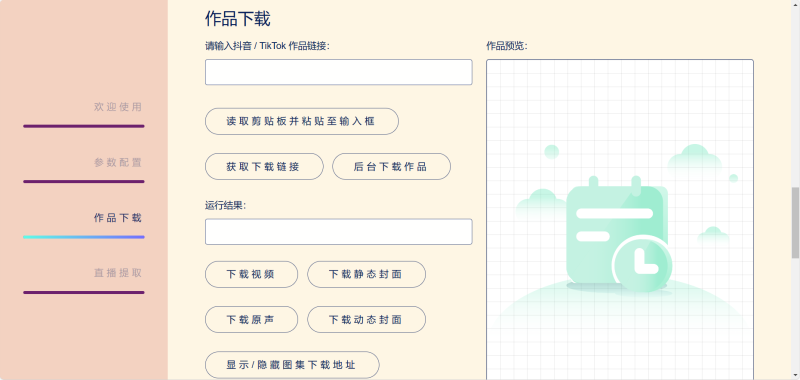Image resolution: width=800 pixels, height=380 pixels.
Task: Click the 作品预览 placeholder image
Action: coord(620,220)
